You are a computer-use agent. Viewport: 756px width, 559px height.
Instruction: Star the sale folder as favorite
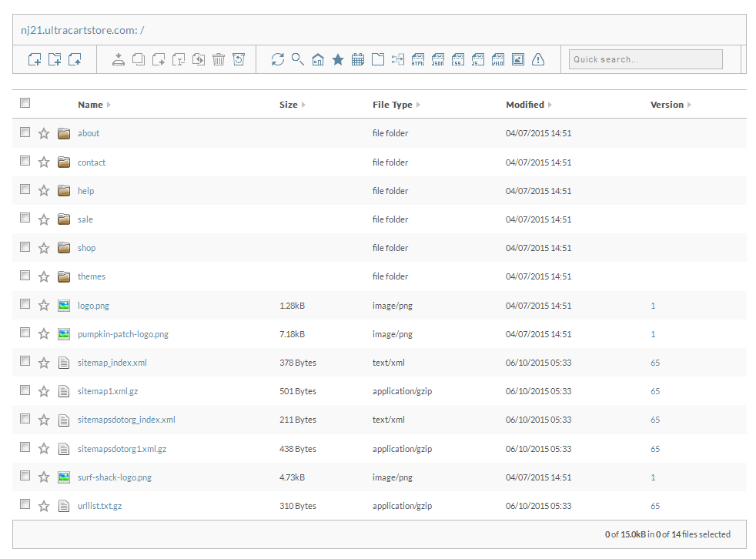click(x=44, y=219)
